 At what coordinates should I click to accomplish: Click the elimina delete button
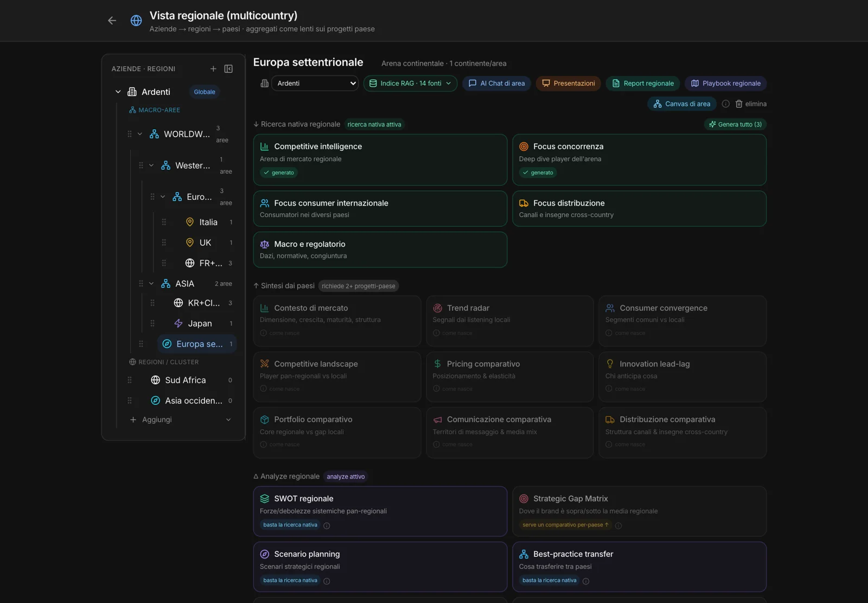[751, 104]
